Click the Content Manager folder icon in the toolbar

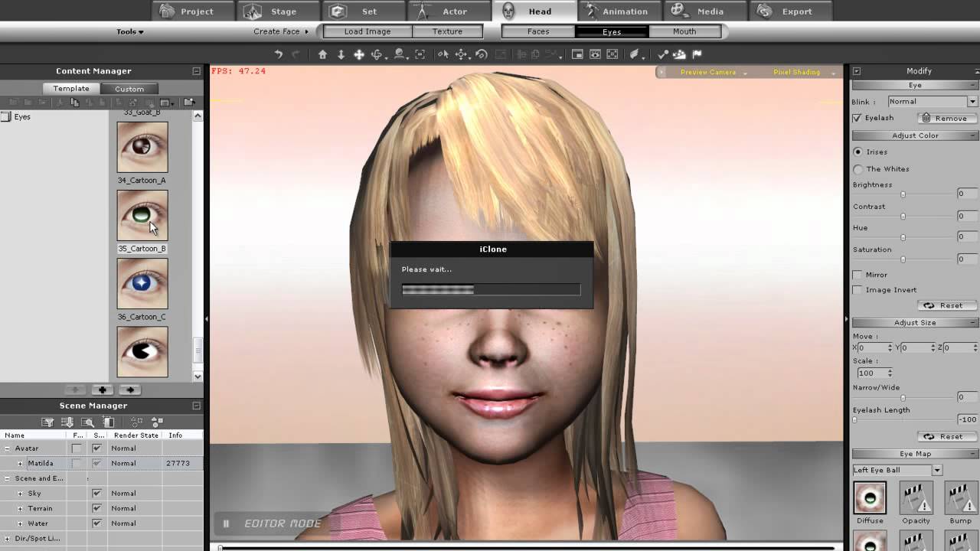coord(189,103)
